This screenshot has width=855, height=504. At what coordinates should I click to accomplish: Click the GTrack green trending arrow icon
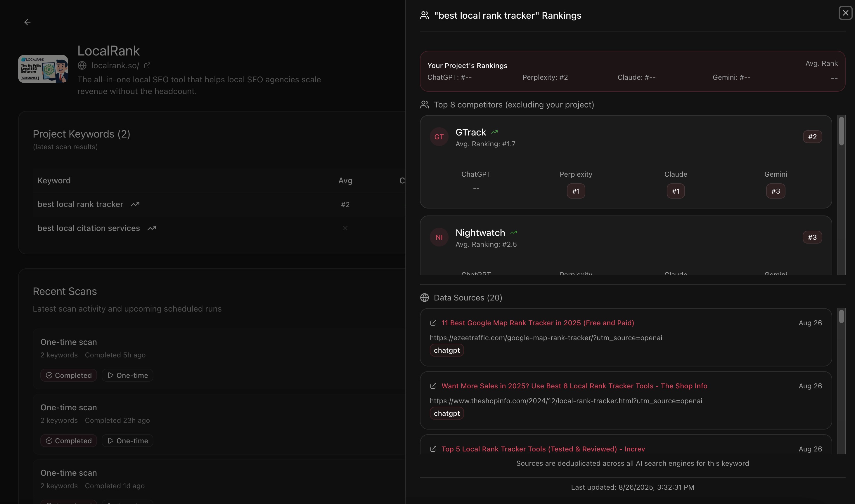tap(494, 132)
